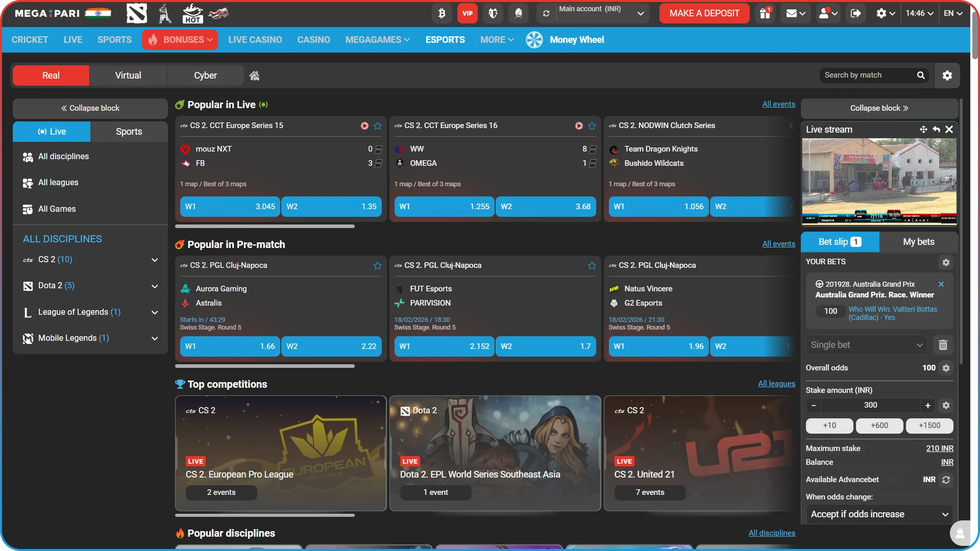Open the gift box promotions icon
This screenshot has height=551, width=980.
click(x=764, y=13)
